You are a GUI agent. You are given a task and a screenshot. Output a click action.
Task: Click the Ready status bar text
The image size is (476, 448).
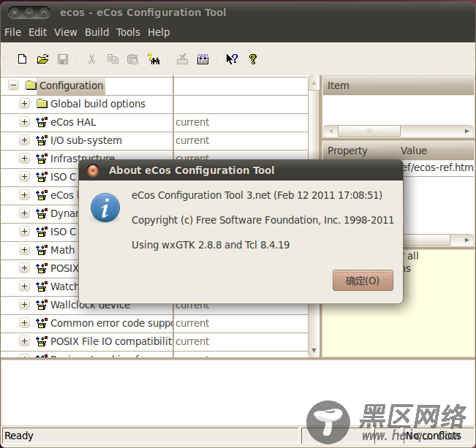point(19,436)
